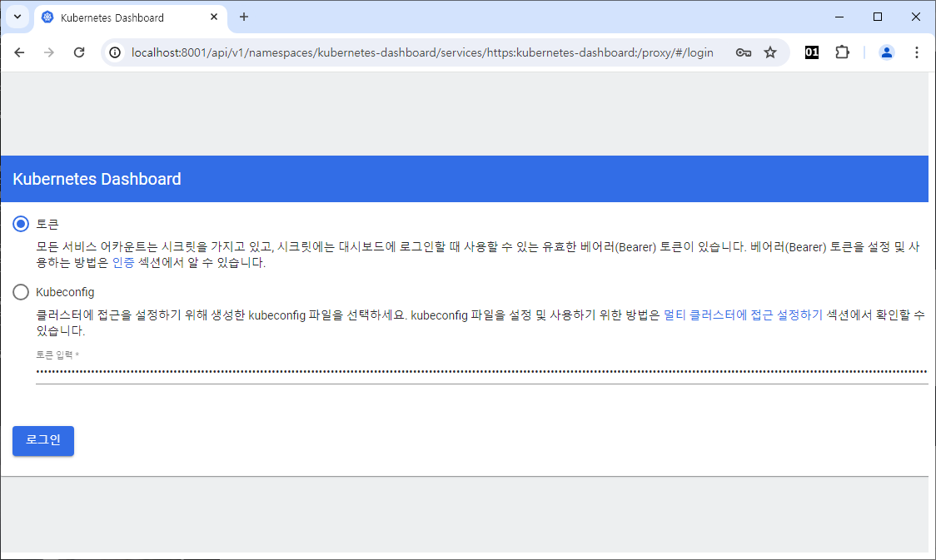
Task: Select the Kubernetes Dashboard browser tab
Action: point(131,18)
